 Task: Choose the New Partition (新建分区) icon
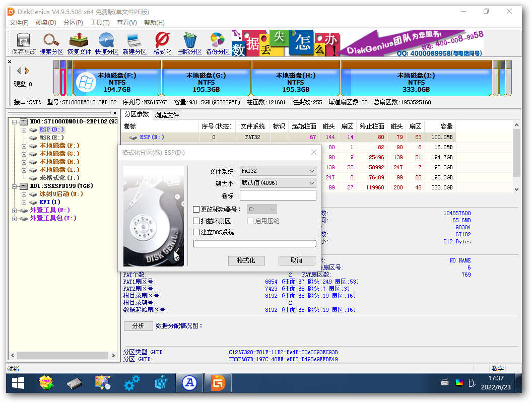pos(135,44)
